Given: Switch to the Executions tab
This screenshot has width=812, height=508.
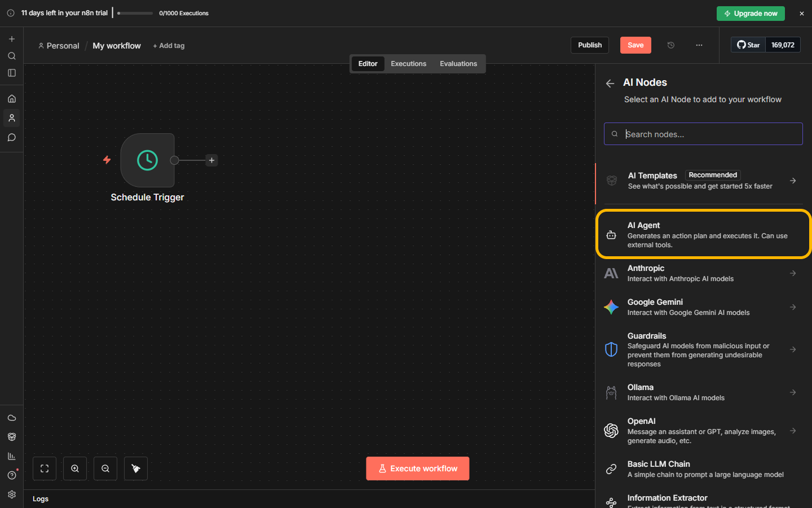Looking at the screenshot, I should click(408, 64).
